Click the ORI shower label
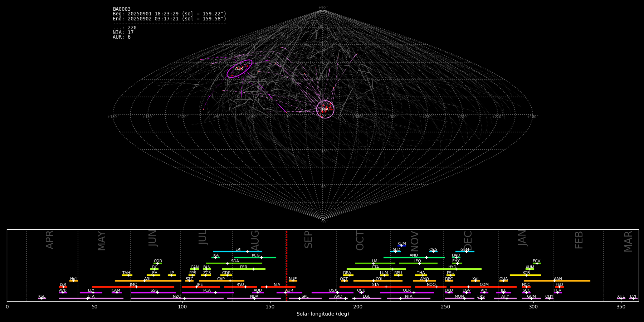The height and width of the screenshot is (322, 644). (379, 279)
